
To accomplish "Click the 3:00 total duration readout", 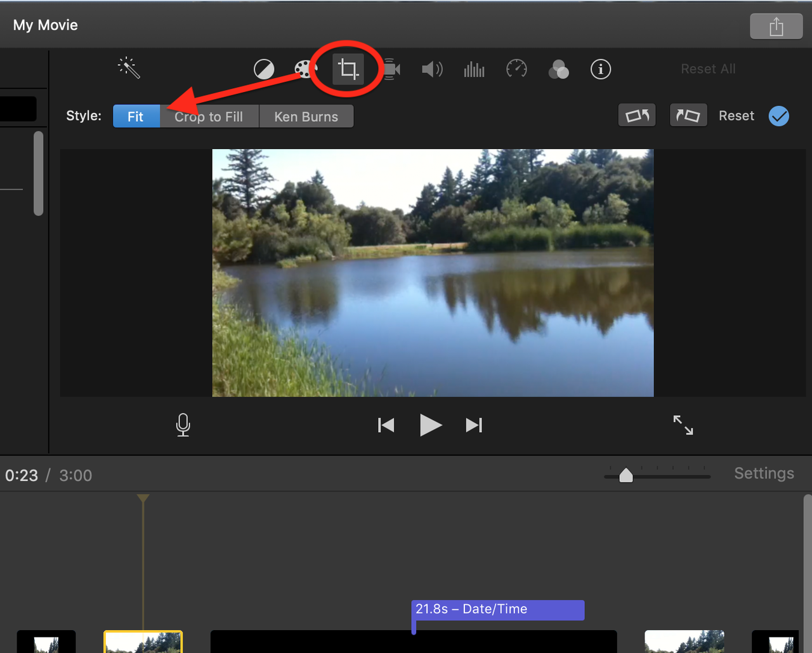I will pos(75,475).
